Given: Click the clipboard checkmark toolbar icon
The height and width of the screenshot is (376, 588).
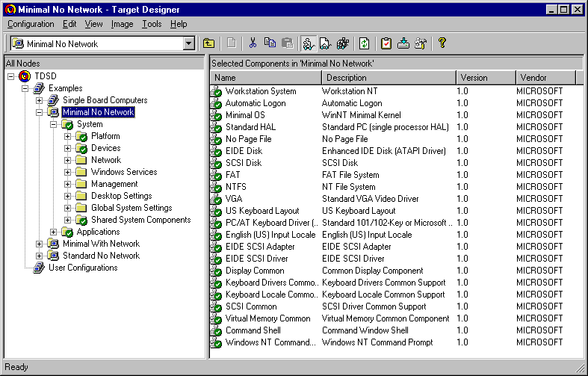Looking at the screenshot, I should [386, 43].
